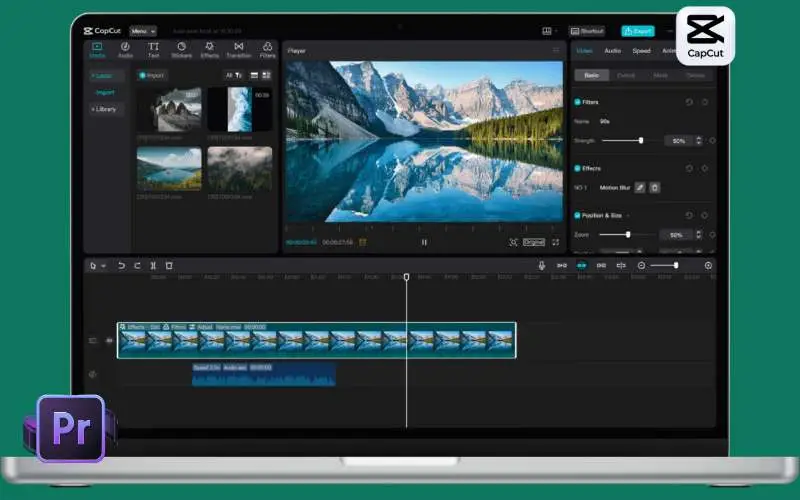This screenshot has height=500, width=800.
Task: Click the Import item under Local
Action: 105,92
